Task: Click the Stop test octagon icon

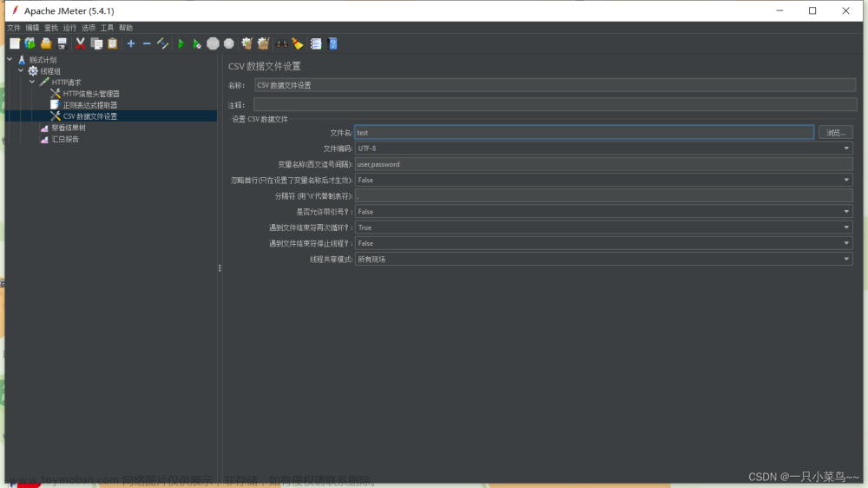Action: click(x=214, y=43)
